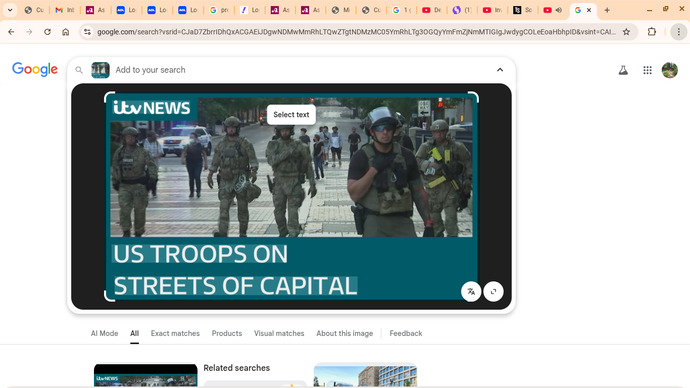This screenshot has width=690, height=388.
Task: Focus the address bar URL
Action: click(x=356, y=32)
